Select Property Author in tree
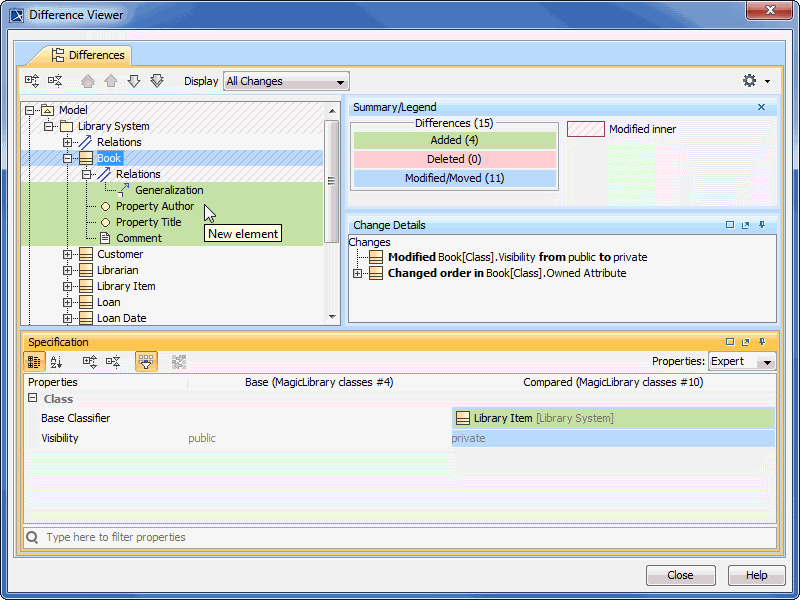This screenshot has width=800, height=600. click(155, 206)
